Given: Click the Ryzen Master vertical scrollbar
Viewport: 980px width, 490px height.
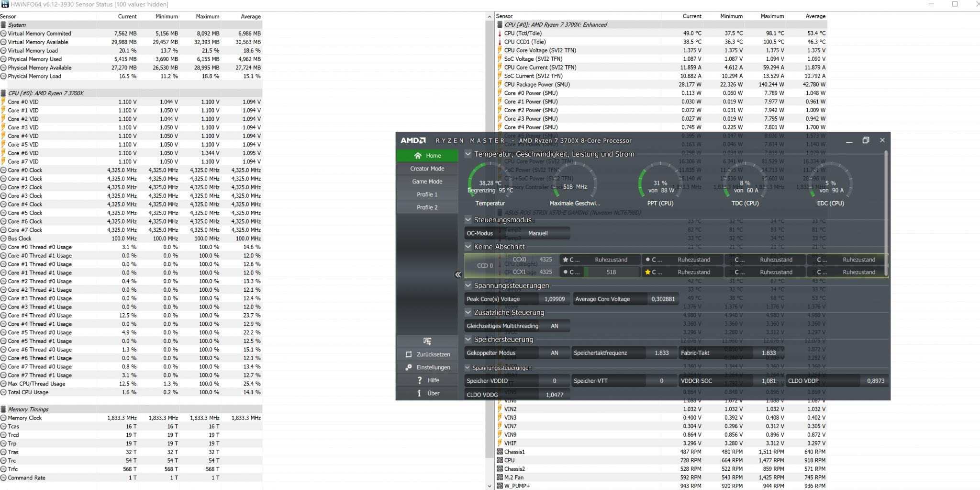Looking at the screenshot, I should coord(886,213).
